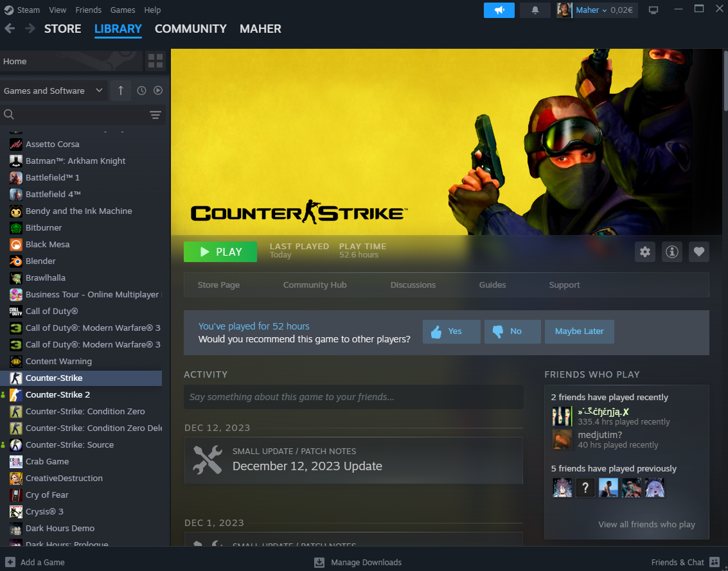Screen dimensions: 728x571
Task: Switch to grid collections view icon
Action: pos(155,61)
